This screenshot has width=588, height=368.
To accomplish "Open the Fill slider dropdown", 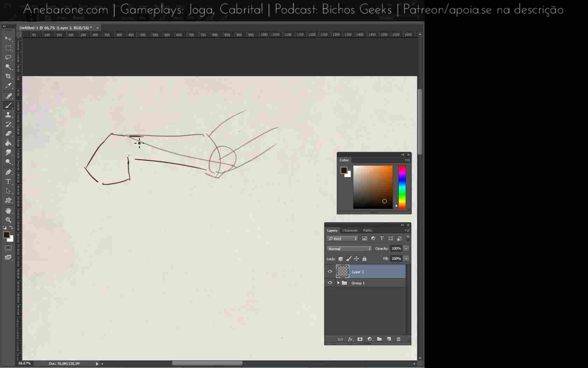I will pyautogui.click(x=406, y=259).
